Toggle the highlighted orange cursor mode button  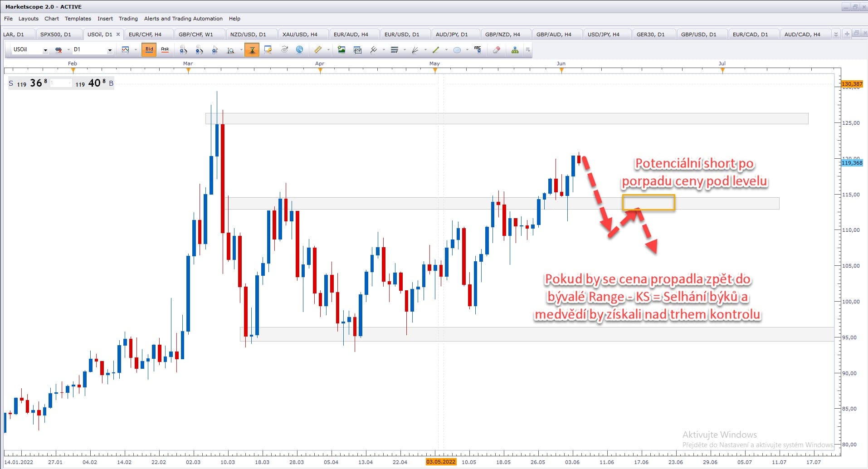tap(252, 50)
